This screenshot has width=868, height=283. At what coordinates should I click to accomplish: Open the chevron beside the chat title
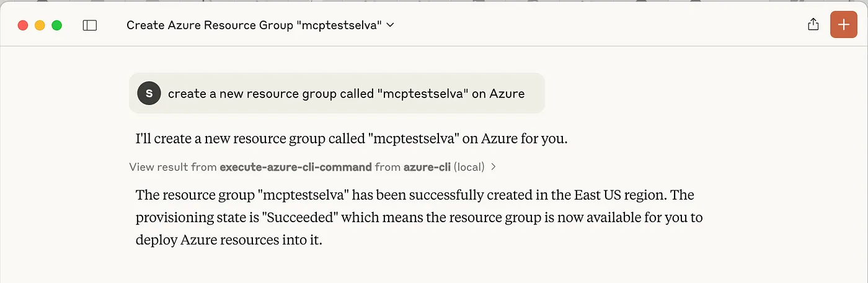pos(390,25)
